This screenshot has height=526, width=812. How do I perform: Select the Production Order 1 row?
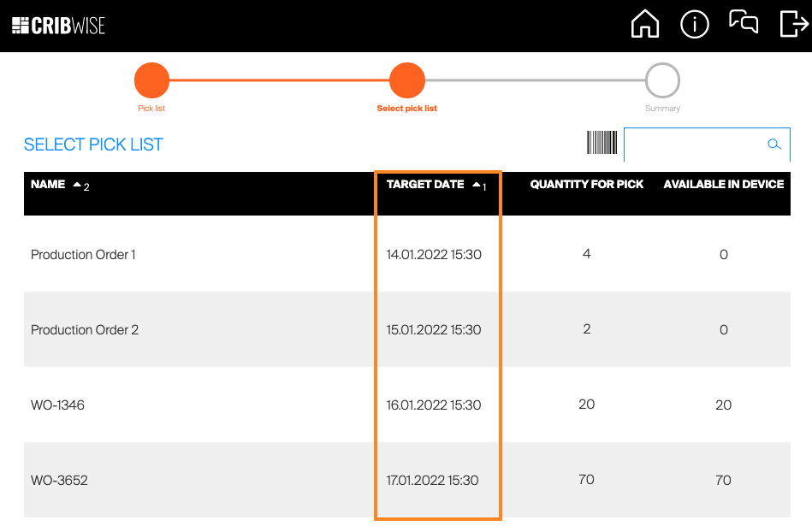point(83,255)
